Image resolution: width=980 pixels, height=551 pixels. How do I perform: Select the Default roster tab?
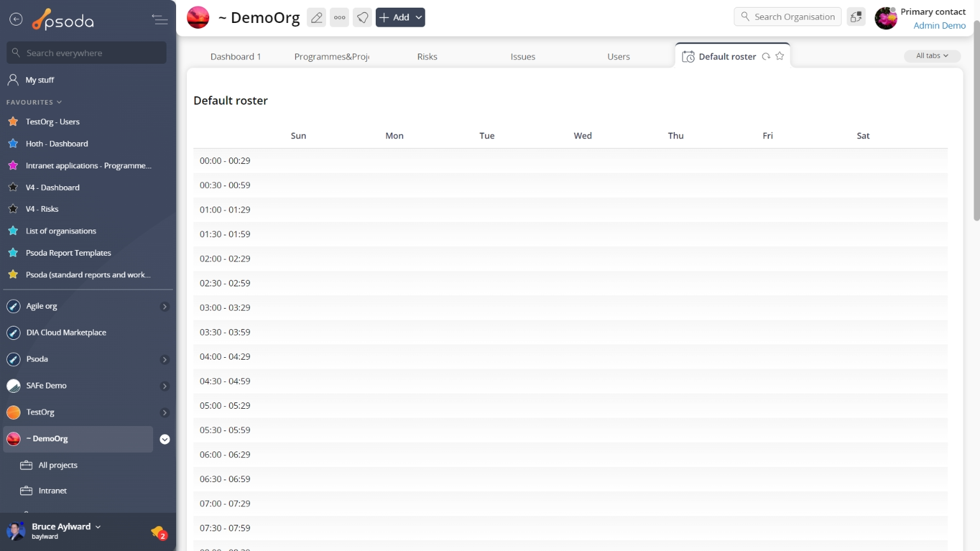click(x=727, y=57)
